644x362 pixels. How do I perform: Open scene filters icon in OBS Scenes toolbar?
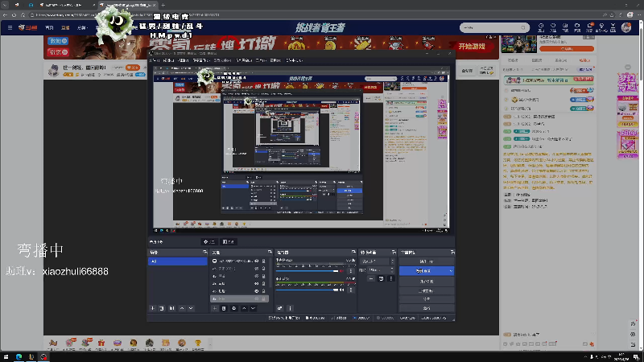pos(171,308)
